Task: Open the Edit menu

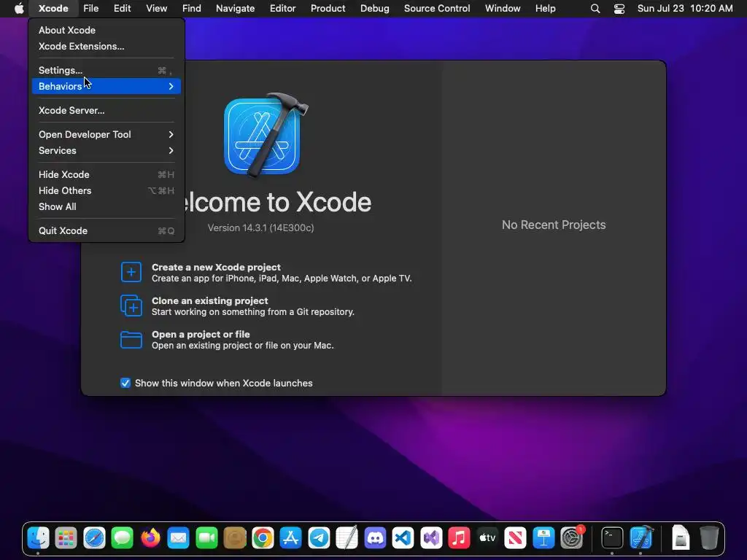Action: pos(122,9)
